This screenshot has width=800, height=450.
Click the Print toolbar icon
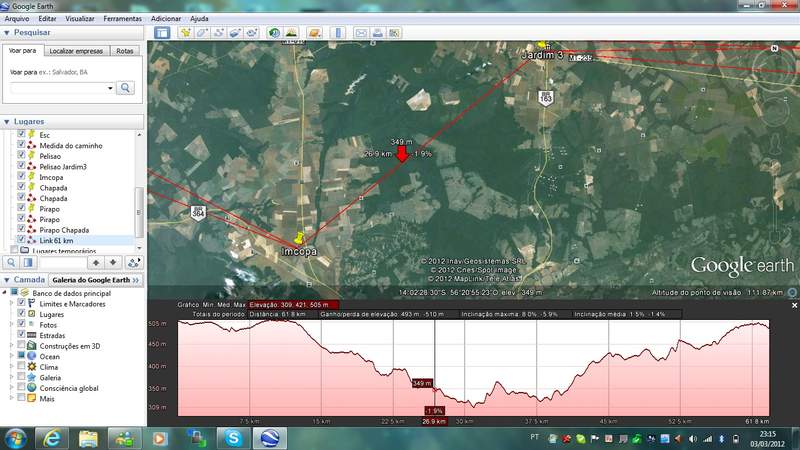coord(378,33)
